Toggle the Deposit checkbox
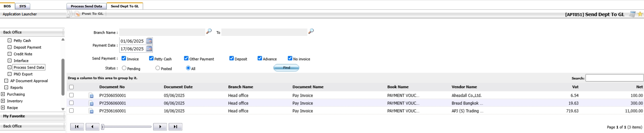644x133 pixels. click(231, 58)
